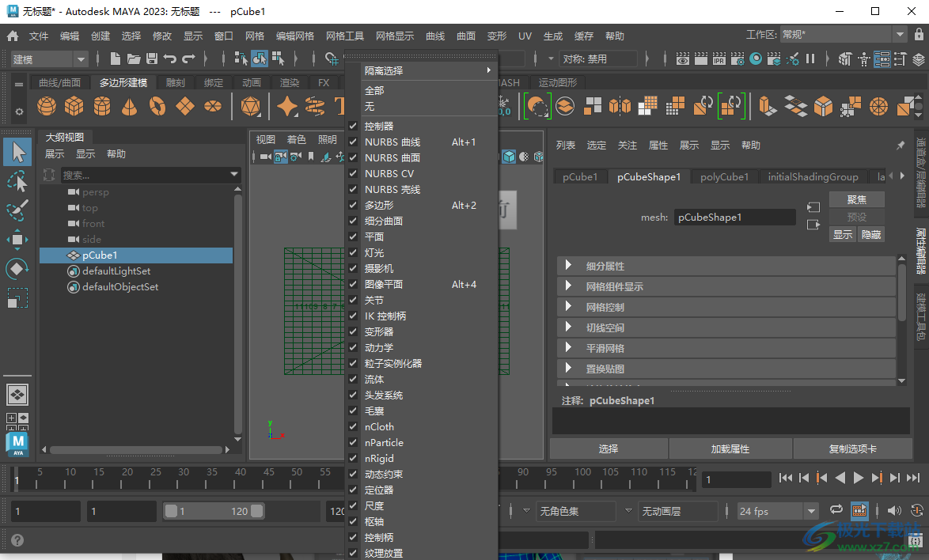Click the pause render icon in status line
The width and height of the screenshot is (929, 560).
coord(810,59)
